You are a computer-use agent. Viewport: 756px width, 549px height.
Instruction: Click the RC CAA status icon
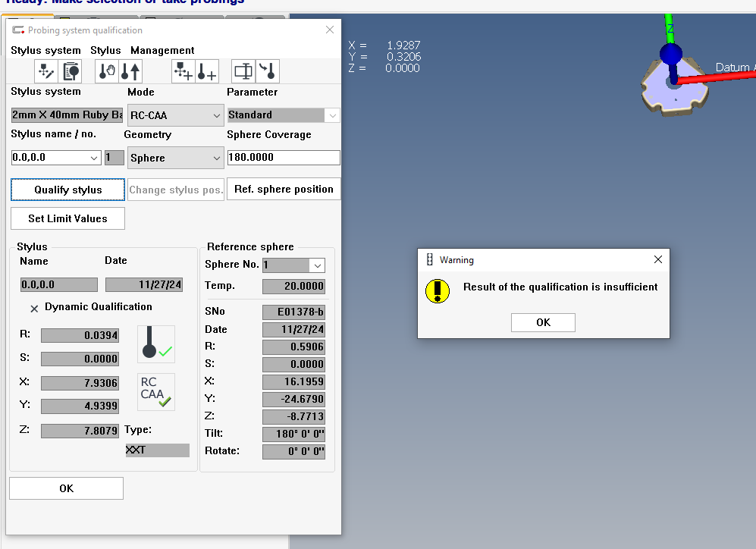tap(156, 392)
